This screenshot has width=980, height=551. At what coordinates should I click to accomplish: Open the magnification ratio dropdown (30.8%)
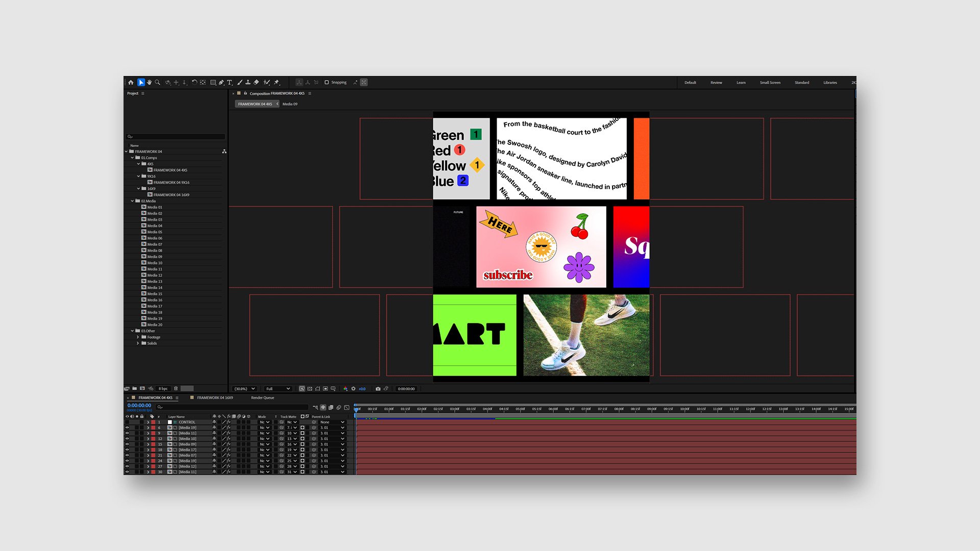pos(244,389)
